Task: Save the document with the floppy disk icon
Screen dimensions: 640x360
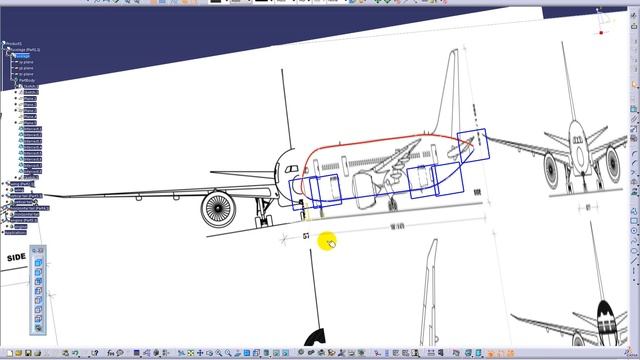Action: pos(28,353)
